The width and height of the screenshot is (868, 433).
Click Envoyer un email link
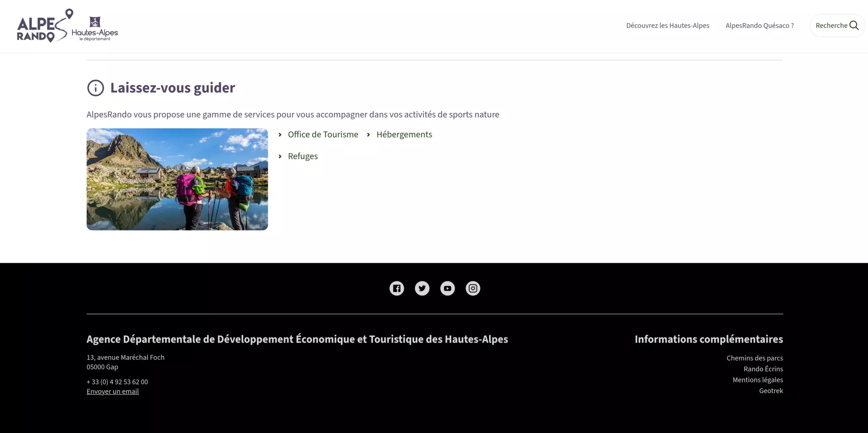tap(113, 391)
